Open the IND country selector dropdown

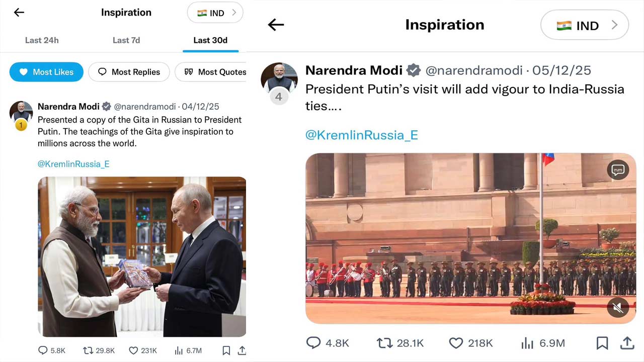click(x=215, y=13)
